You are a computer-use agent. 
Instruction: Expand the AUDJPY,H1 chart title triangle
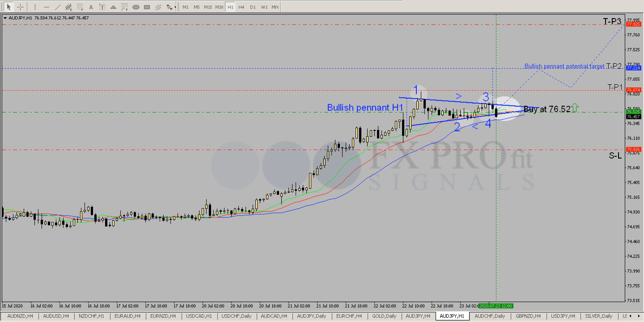click(x=5, y=18)
